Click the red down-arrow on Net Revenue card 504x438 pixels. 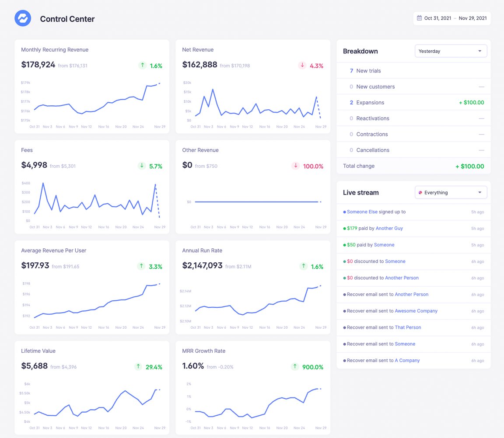(x=301, y=65)
